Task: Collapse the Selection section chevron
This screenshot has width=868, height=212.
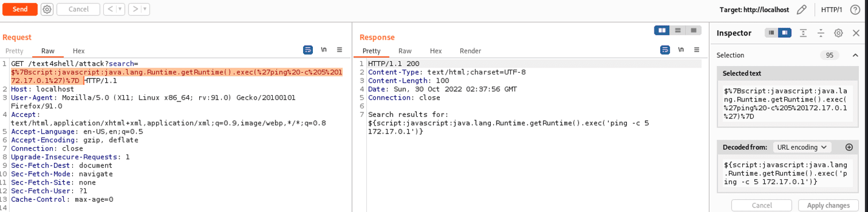Action: (855, 56)
